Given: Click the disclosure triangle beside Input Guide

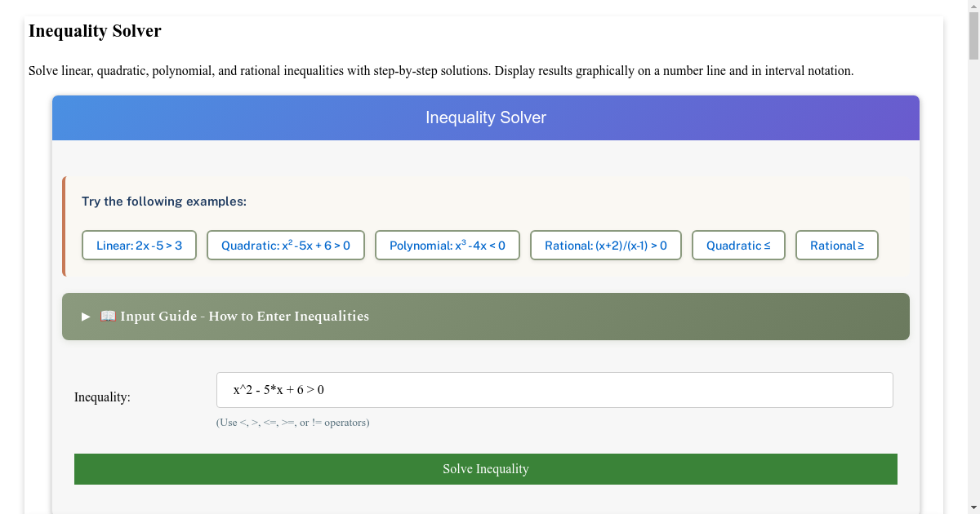Looking at the screenshot, I should [85, 316].
